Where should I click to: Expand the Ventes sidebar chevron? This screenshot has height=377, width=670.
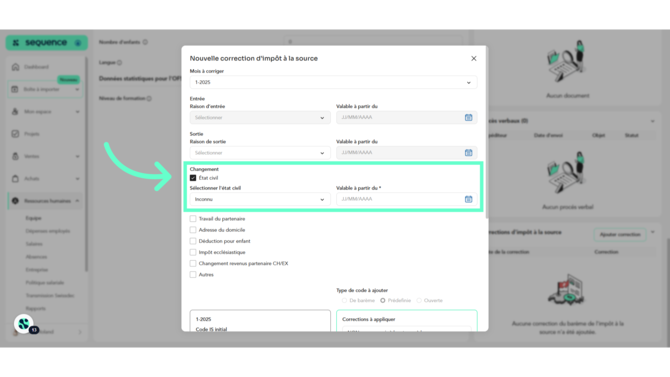tap(77, 156)
